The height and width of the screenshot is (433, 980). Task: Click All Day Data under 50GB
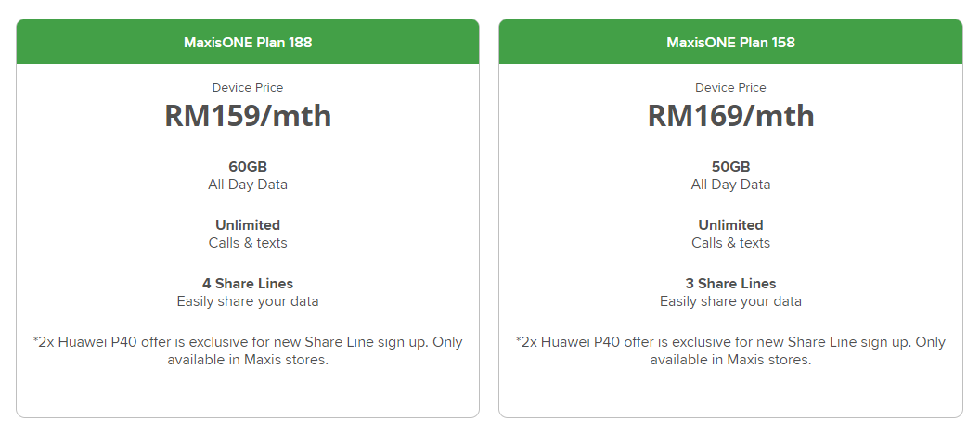pos(730,185)
